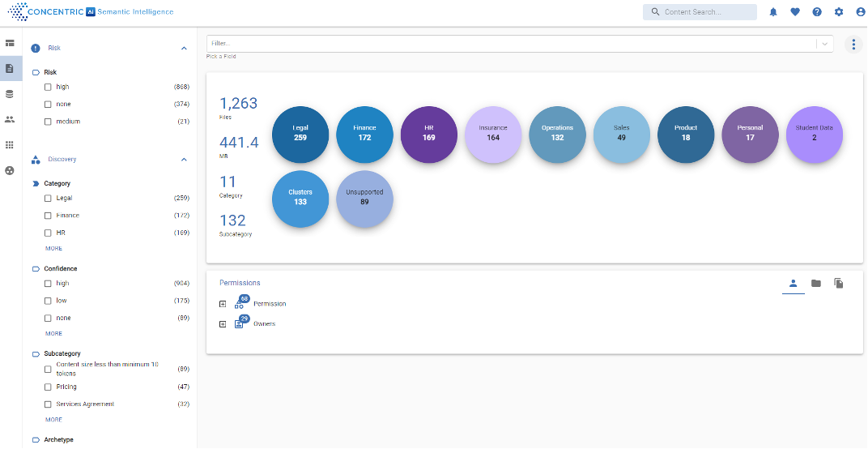The width and height of the screenshot is (868, 449).
Task: Check the high risk checkbox
Action: click(x=48, y=87)
